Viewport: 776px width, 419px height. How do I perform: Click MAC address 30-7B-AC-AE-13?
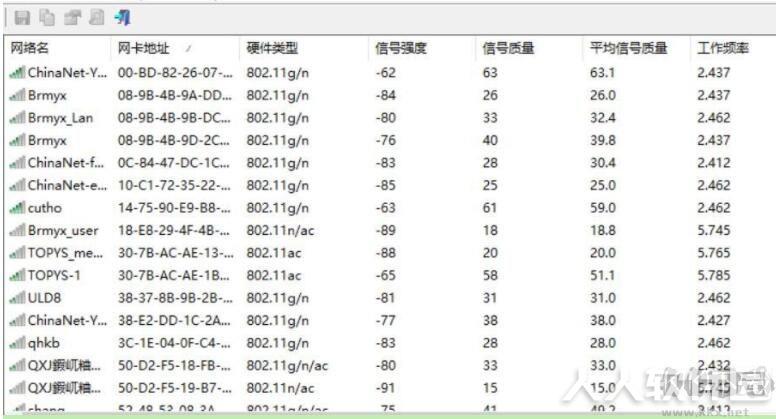pos(176,253)
